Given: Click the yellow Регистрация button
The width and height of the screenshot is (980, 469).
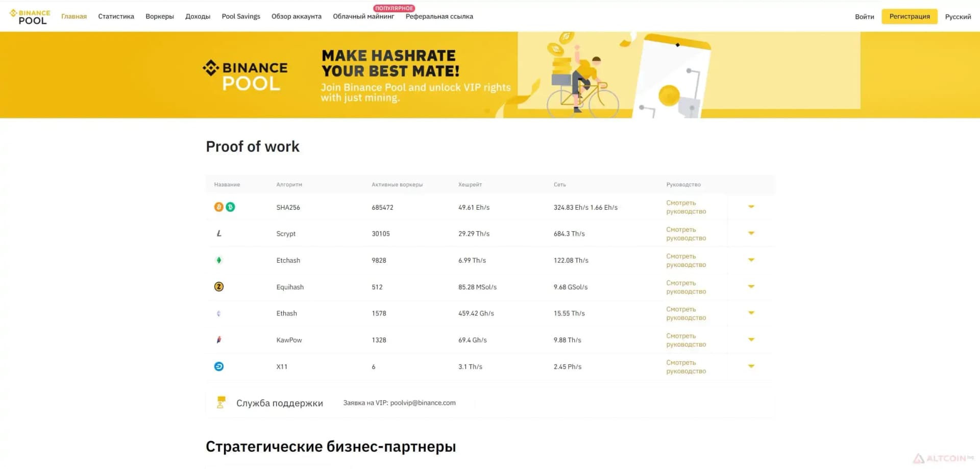Looking at the screenshot, I should tap(910, 16).
